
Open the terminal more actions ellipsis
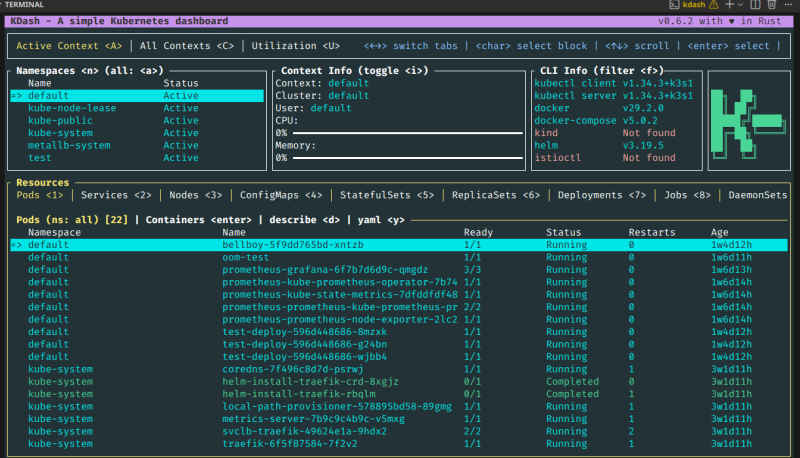tap(786, 5)
